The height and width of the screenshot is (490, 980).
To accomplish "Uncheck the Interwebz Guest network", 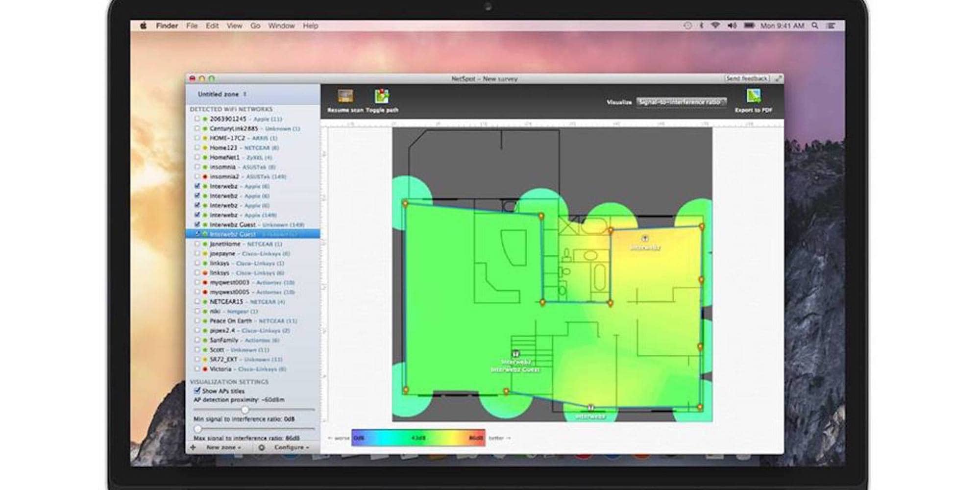I will (197, 225).
